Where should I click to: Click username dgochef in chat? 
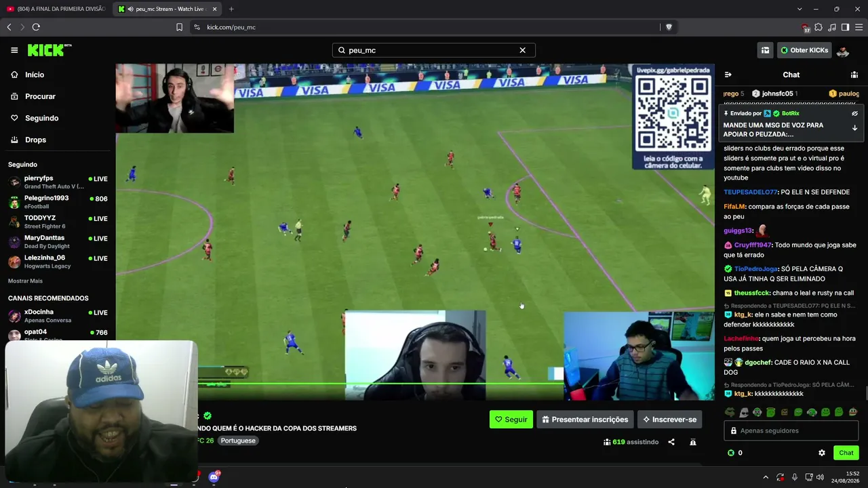(x=758, y=363)
